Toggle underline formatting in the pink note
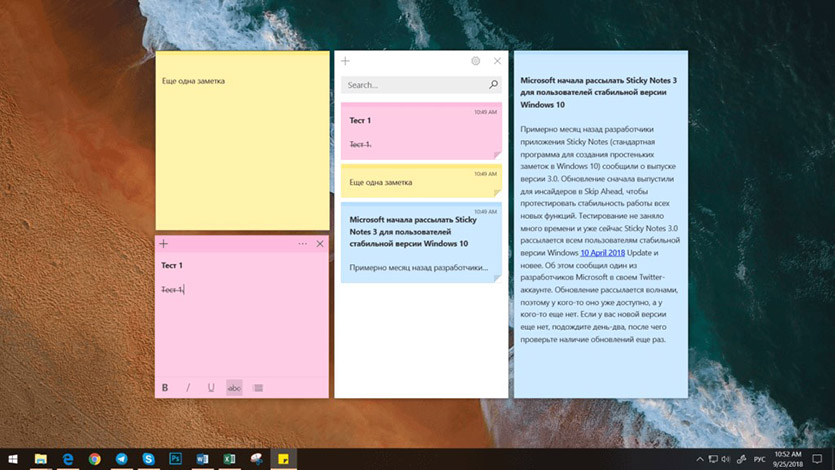 [x=211, y=387]
